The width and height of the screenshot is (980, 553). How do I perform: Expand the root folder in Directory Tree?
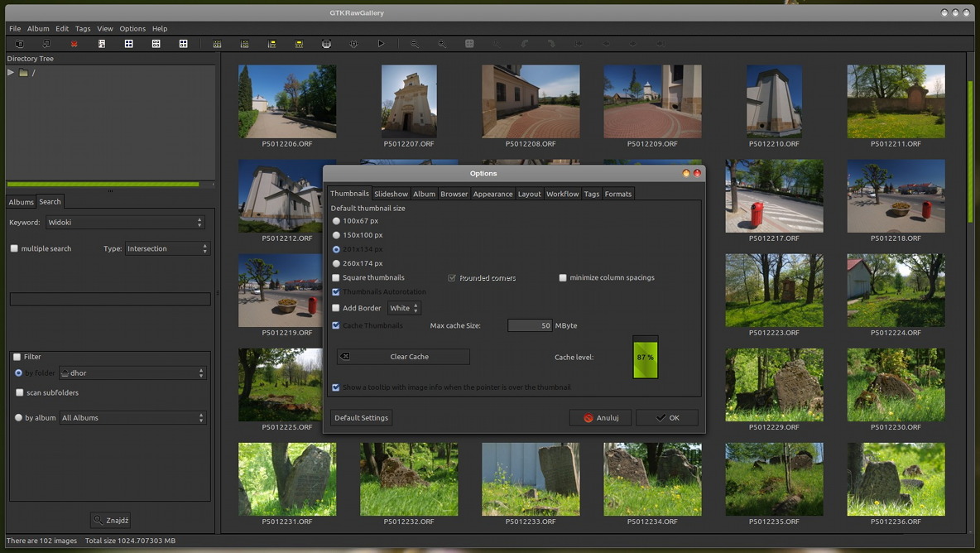11,73
